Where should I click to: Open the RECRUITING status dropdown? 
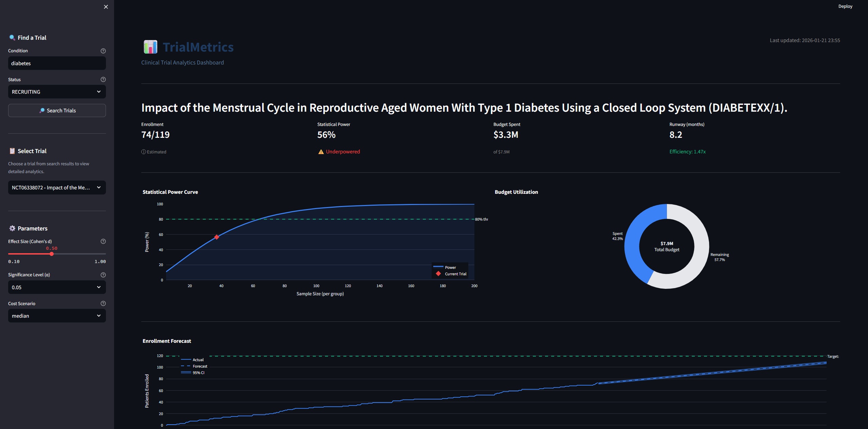pos(57,92)
